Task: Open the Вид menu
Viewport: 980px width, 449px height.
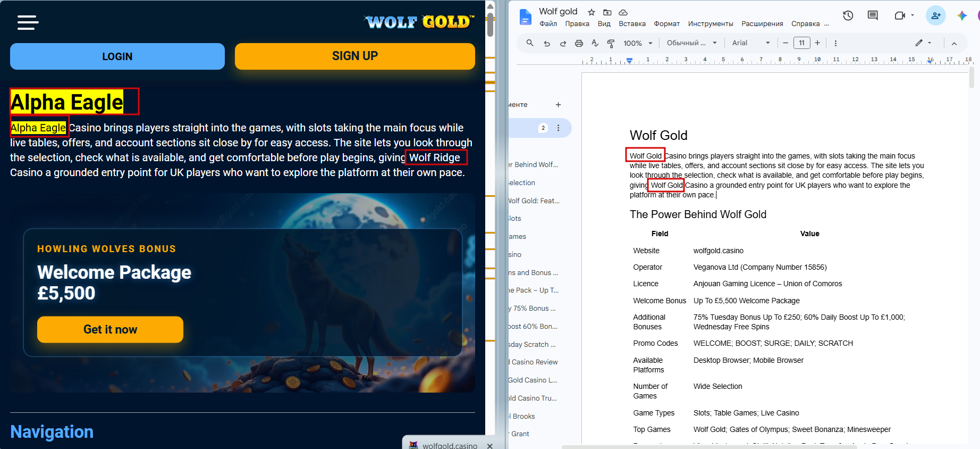Action: click(604, 24)
